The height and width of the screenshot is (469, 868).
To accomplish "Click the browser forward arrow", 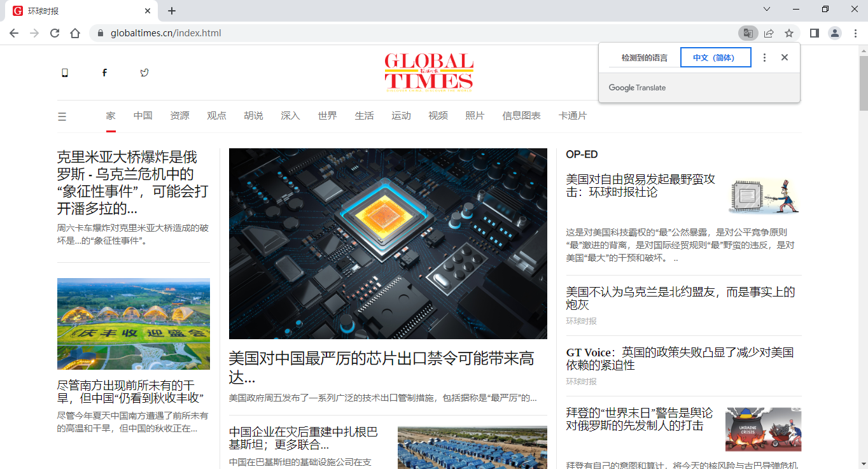I will click(x=34, y=33).
